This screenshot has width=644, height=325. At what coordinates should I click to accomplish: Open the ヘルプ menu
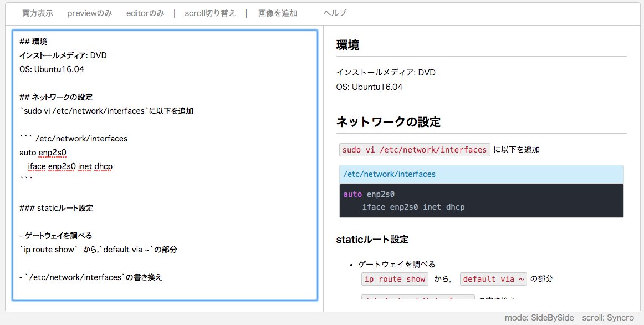pos(335,13)
